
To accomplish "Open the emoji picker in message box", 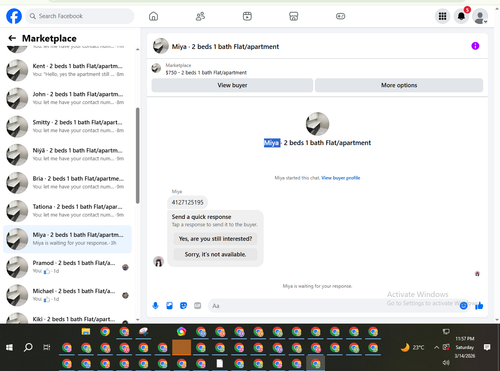I will pyautogui.click(x=463, y=306).
